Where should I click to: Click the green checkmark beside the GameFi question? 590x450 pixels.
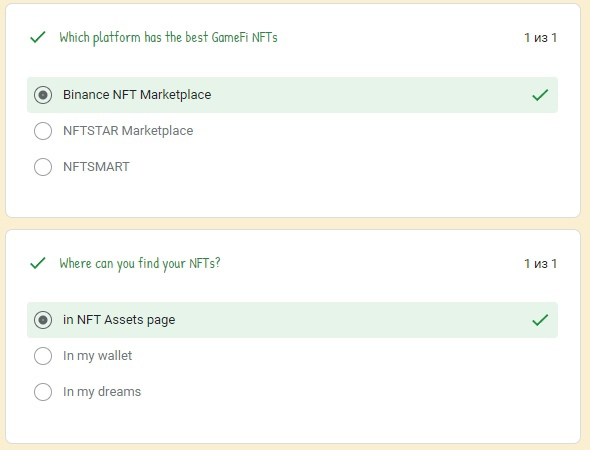[38, 37]
